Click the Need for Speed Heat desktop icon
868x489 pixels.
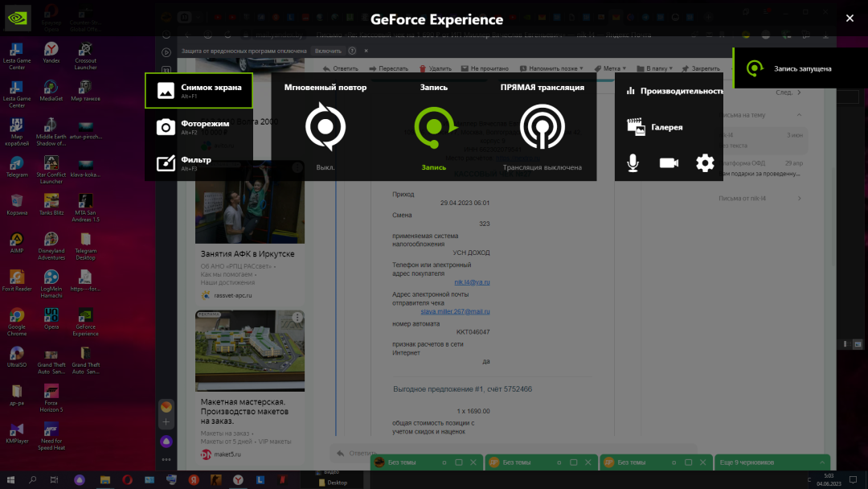[51, 437]
